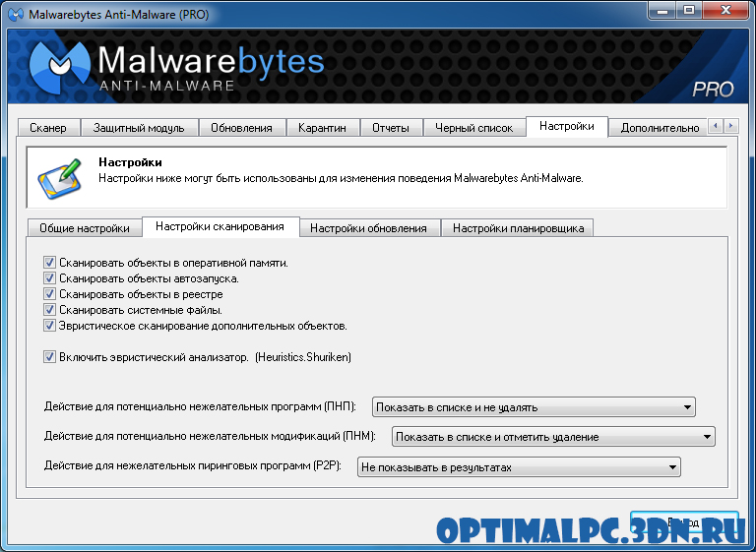756x552 pixels.
Task: Close the Malwarebytes window
Action: coord(726,11)
